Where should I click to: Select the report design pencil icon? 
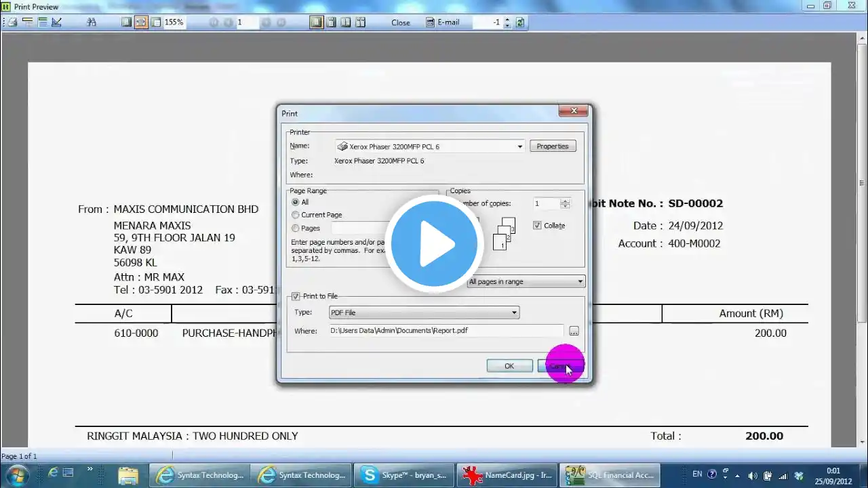click(x=57, y=22)
